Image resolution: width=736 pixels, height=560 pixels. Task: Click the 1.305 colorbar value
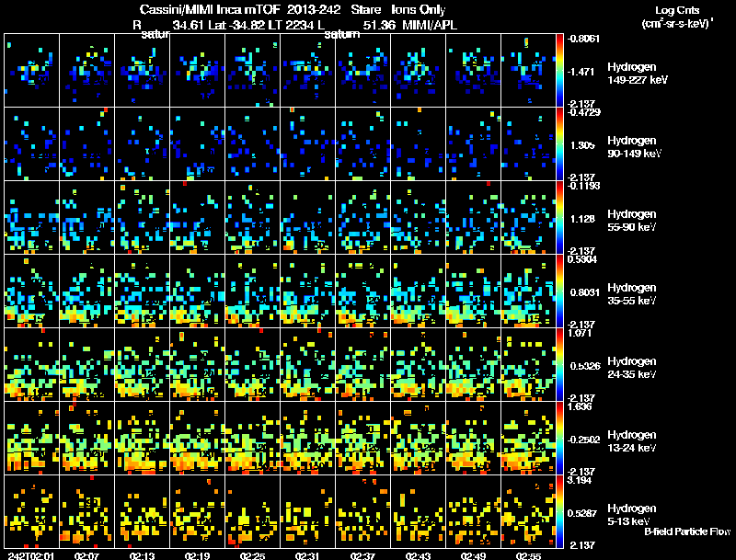coord(582,145)
